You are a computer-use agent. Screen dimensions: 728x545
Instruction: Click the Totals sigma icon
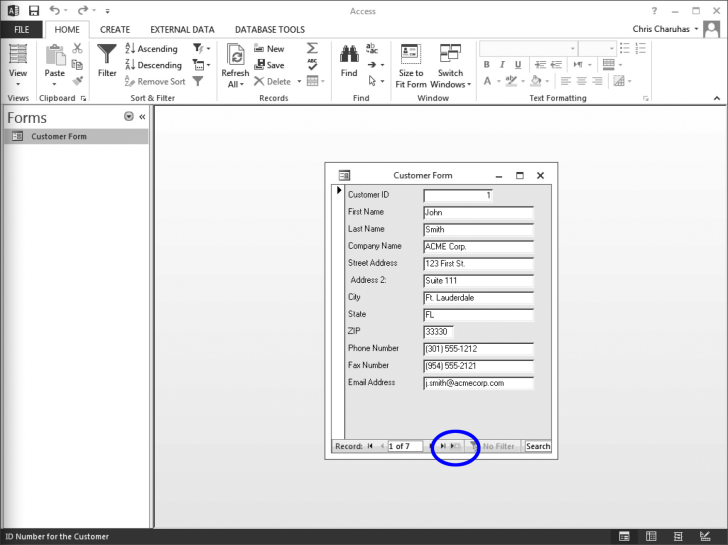(313, 48)
